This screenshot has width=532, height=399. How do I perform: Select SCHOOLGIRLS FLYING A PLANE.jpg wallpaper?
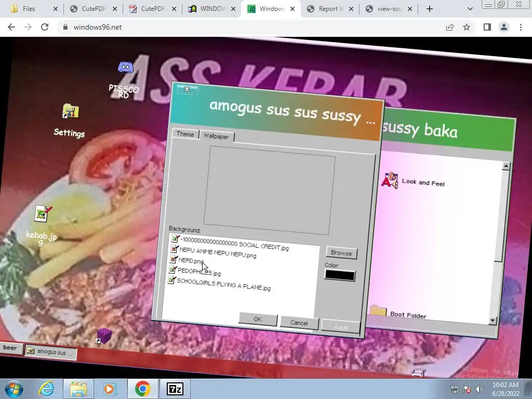click(220, 284)
